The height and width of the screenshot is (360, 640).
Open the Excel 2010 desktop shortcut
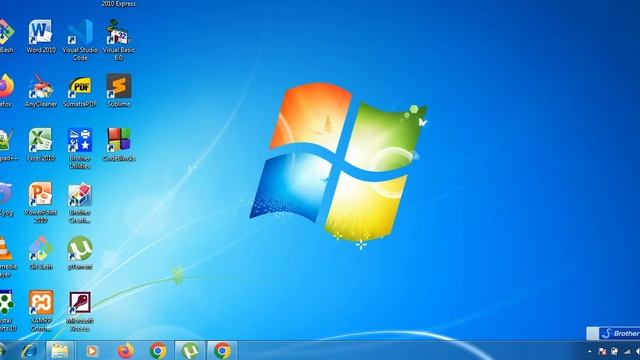coord(40,144)
